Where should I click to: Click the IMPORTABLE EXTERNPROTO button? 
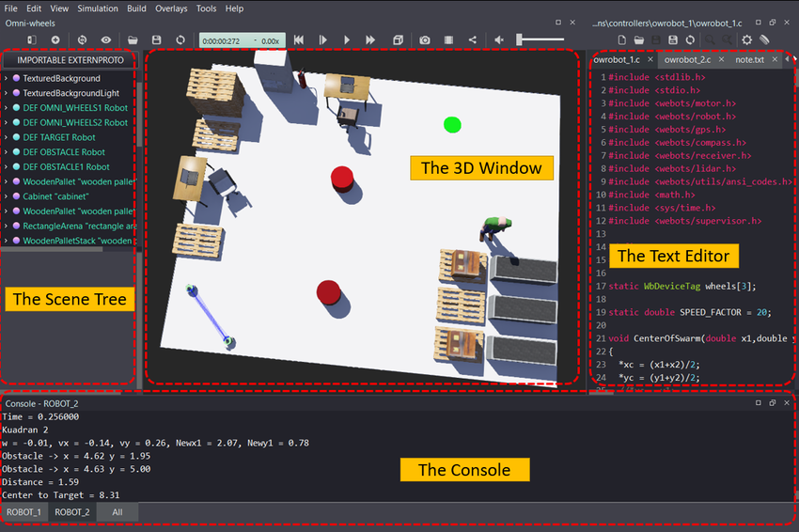[70, 59]
